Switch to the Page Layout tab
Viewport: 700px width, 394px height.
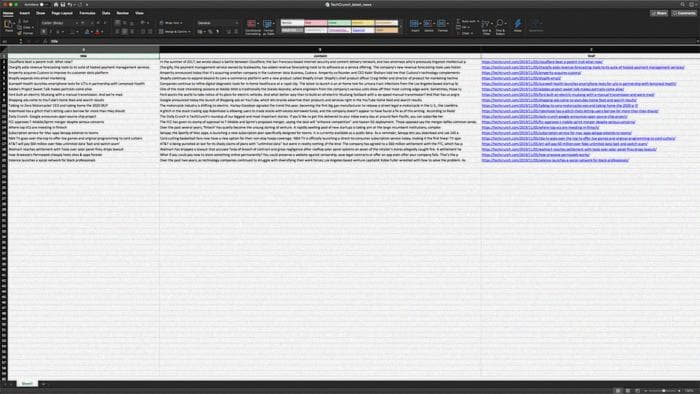click(62, 13)
